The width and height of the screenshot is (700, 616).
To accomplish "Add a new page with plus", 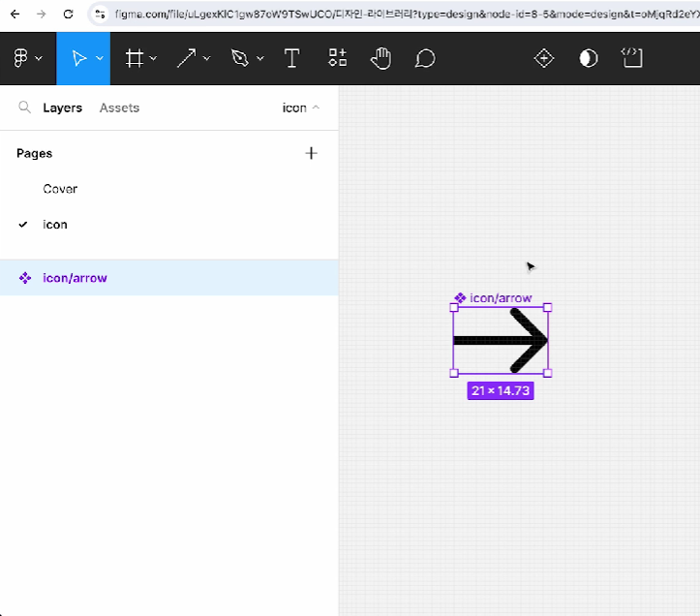I will (x=311, y=153).
